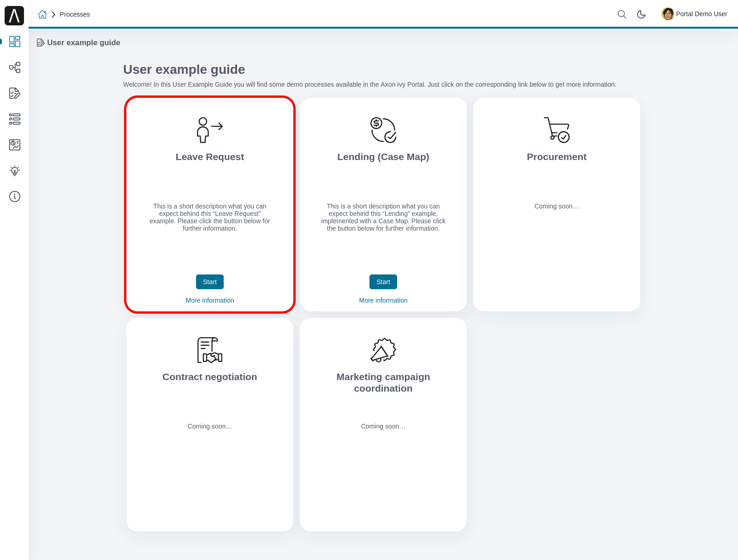This screenshot has width=738, height=560.
Task: Select the lightbulb introduction icon in the sidebar
Action: point(15,171)
